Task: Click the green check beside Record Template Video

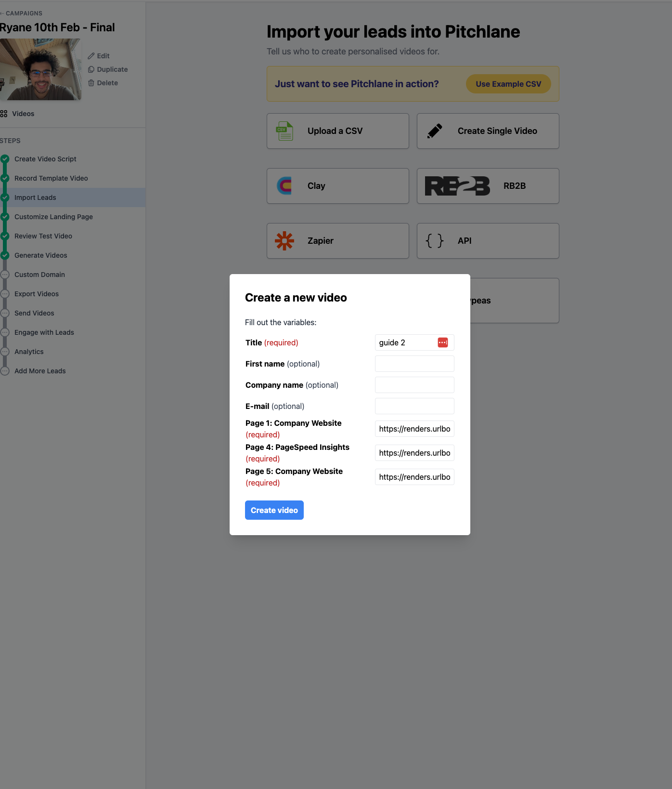Action: pos(5,178)
